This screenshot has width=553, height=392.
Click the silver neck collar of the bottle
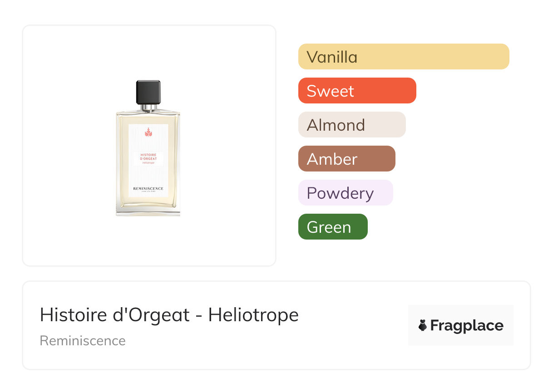148,108
